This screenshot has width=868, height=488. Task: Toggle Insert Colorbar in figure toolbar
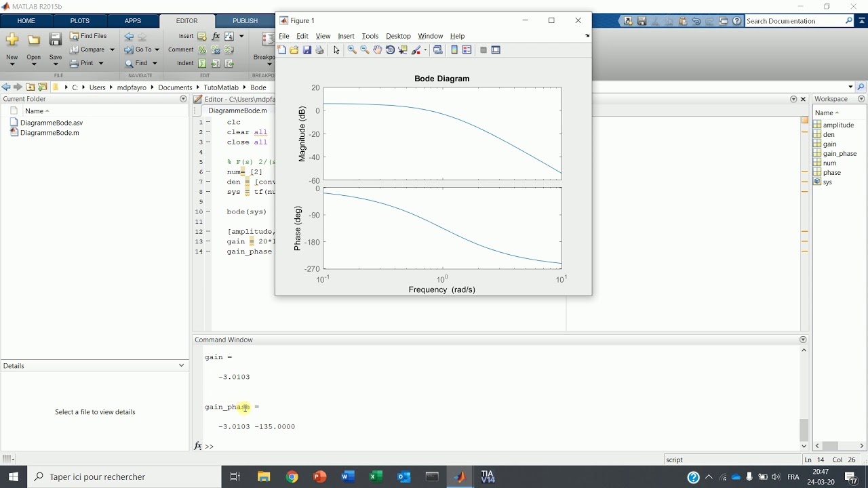(x=454, y=50)
